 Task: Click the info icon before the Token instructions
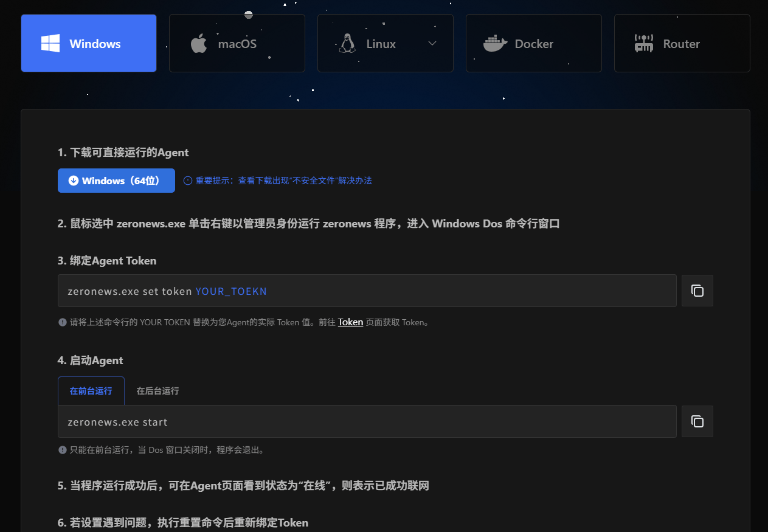tap(63, 322)
